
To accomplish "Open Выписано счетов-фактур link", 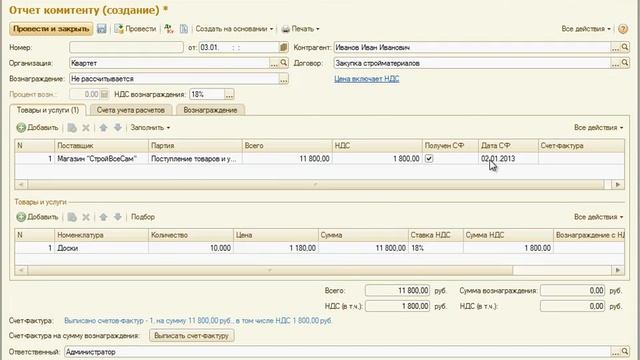I will pyautogui.click(x=198, y=321).
